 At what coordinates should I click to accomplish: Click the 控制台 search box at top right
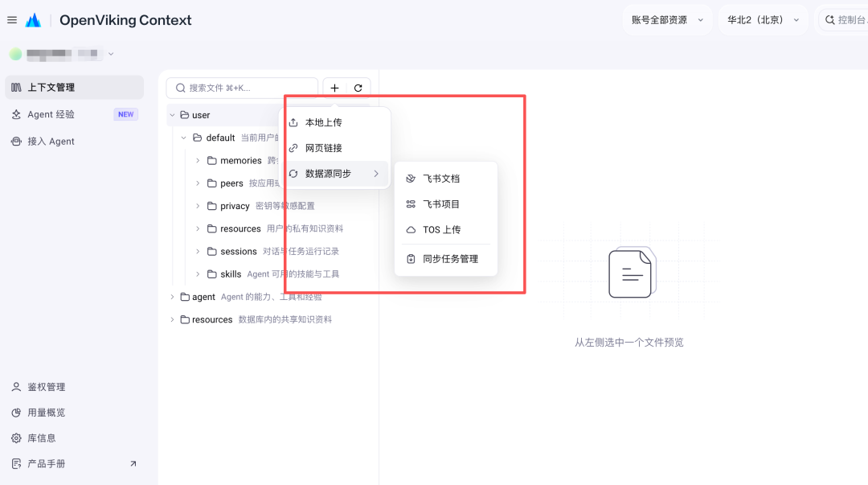[x=844, y=20]
